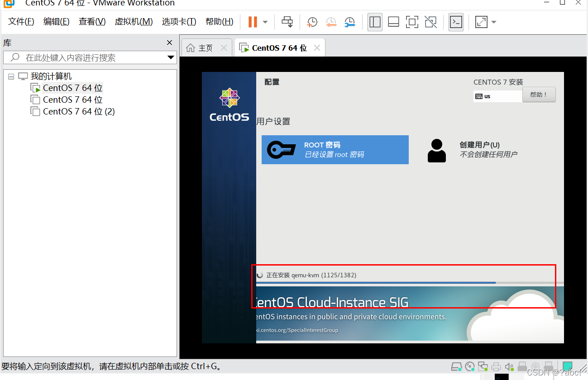This screenshot has height=380, width=588.
Task: Click the printer status icon
Action: coord(496,366)
